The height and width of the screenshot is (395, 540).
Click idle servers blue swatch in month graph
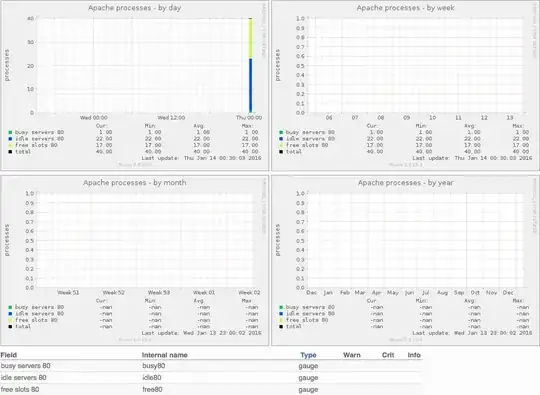pos(10,314)
